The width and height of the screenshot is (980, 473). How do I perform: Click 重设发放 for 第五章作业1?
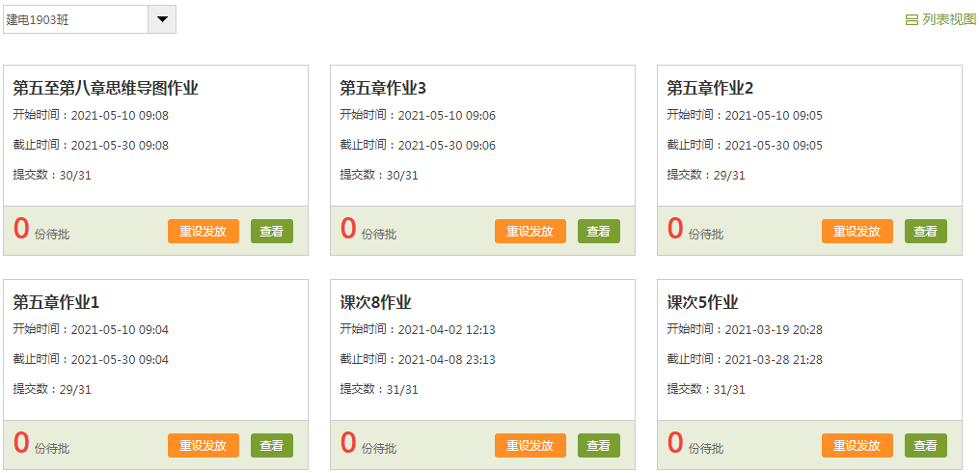tap(204, 446)
